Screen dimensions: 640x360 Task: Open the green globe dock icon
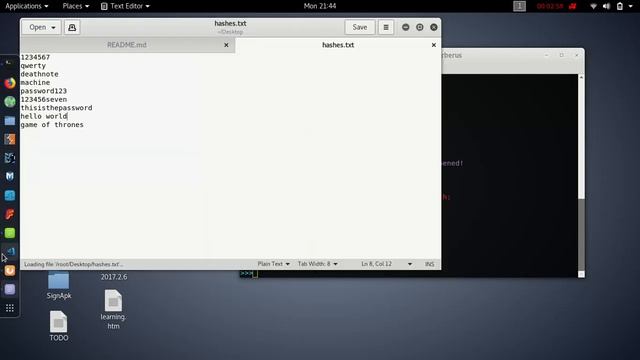tap(10, 102)
